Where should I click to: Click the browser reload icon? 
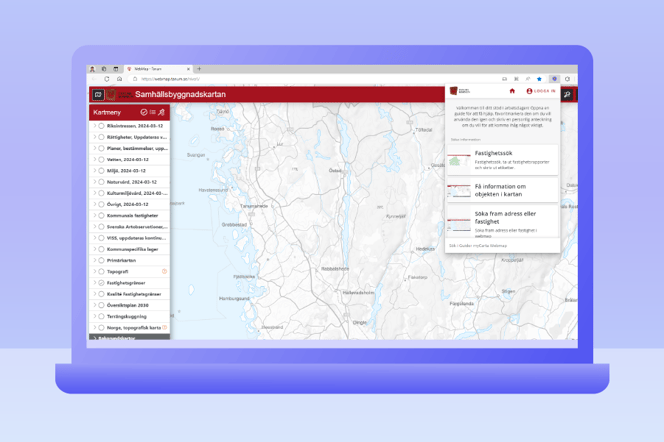coord(107,79)
